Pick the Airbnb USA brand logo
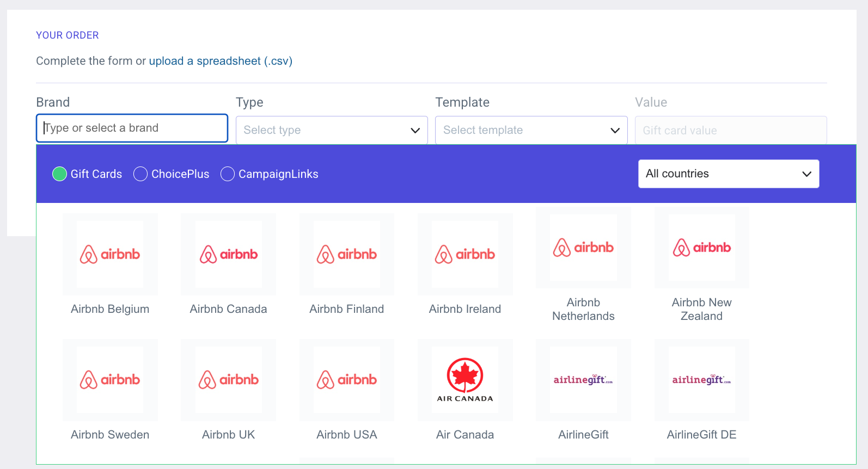868x469 pixels. pos(346,380)
